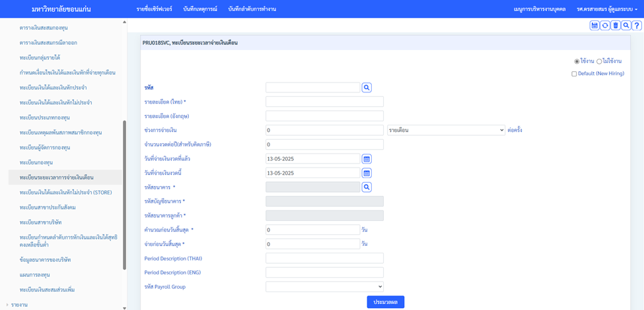644x310 pixels.
Task: Open บันทึกเหตุการณ์ in top navigation
Action: pos(201,9)
